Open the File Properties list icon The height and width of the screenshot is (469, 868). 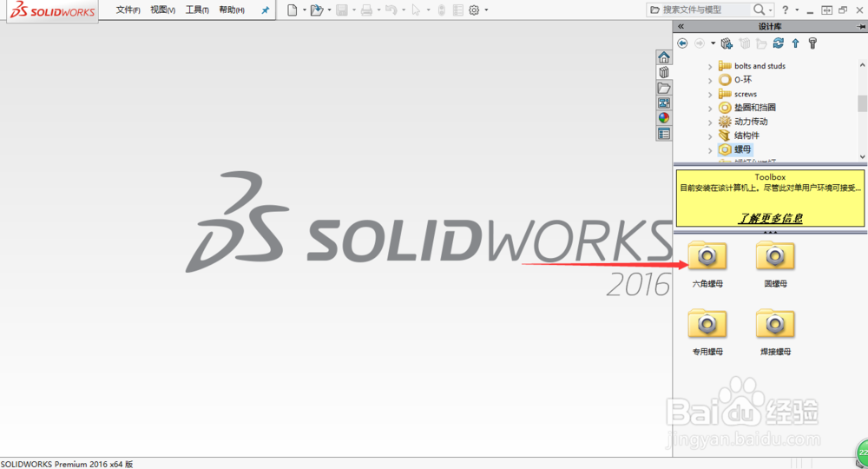point(457,10)
